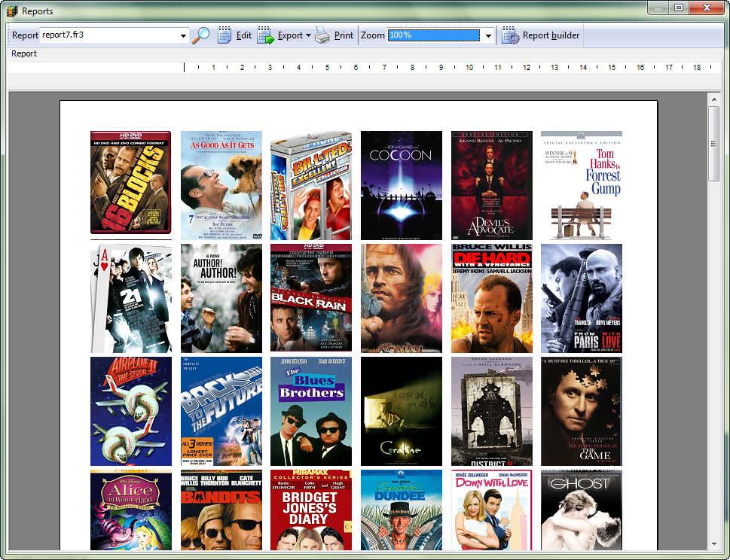Select the Bandits cover

pos(221,510)
